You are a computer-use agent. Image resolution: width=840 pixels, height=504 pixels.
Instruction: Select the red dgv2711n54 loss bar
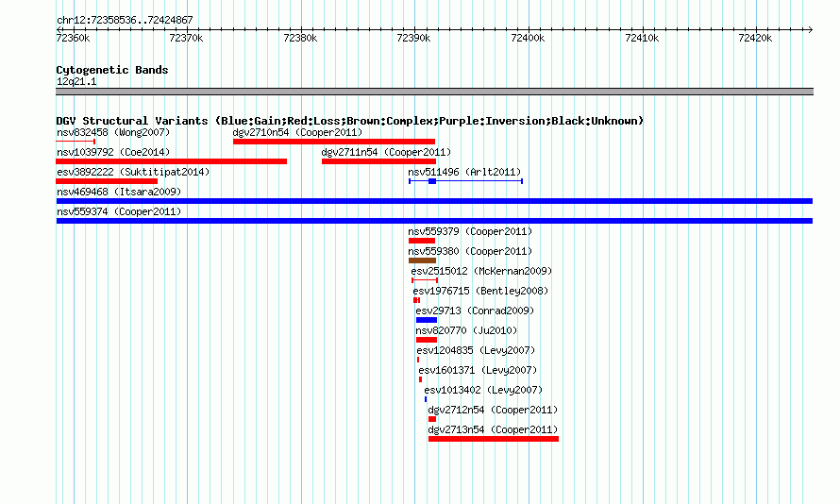[378, 161]
